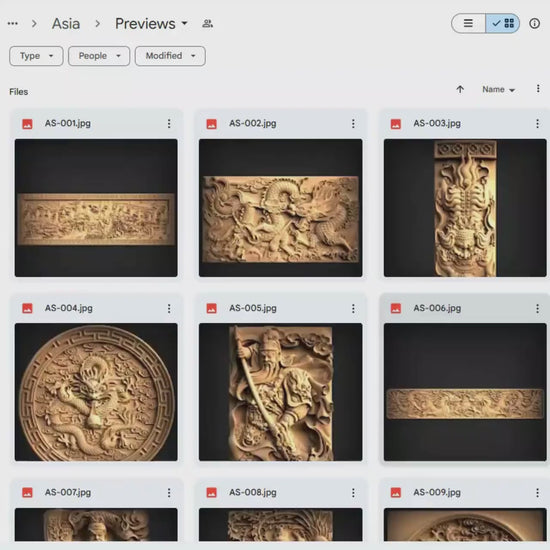Select the AS-004.jpg round dragon thumbnail

96,392
